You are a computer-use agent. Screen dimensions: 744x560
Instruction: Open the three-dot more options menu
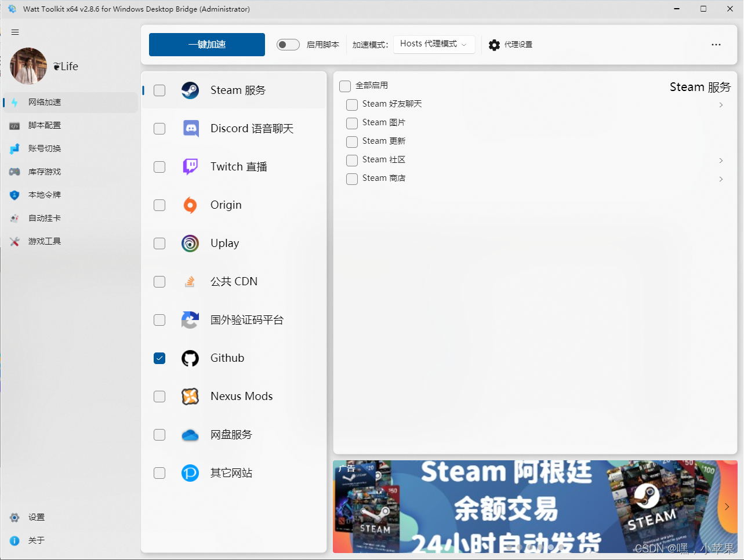(x=716, y=45)
